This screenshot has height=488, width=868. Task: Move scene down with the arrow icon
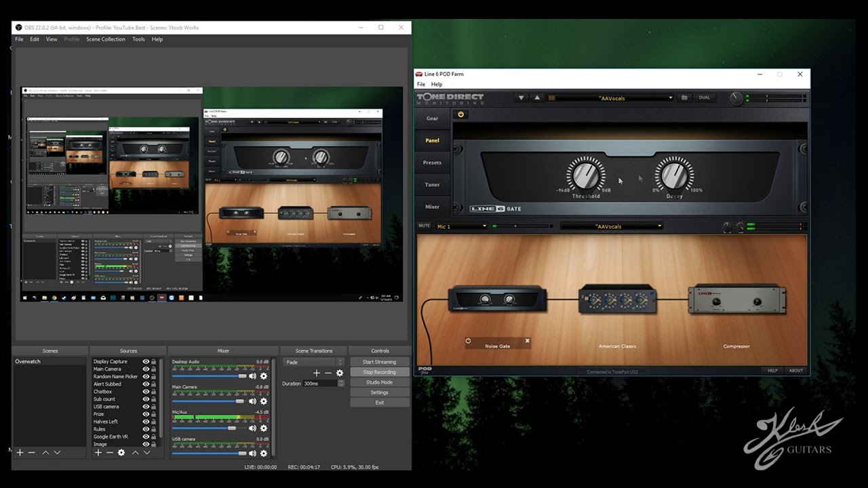[x=57, y=452]
